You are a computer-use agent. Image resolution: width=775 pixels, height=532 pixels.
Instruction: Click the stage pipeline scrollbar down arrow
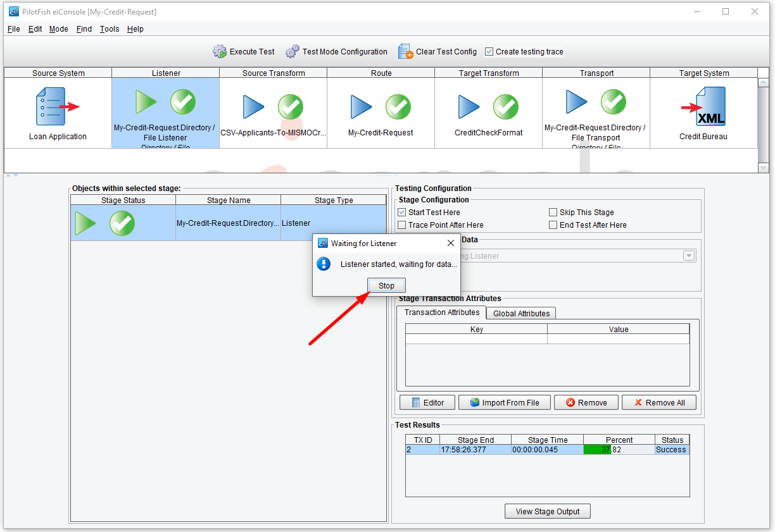coord(764,167)
